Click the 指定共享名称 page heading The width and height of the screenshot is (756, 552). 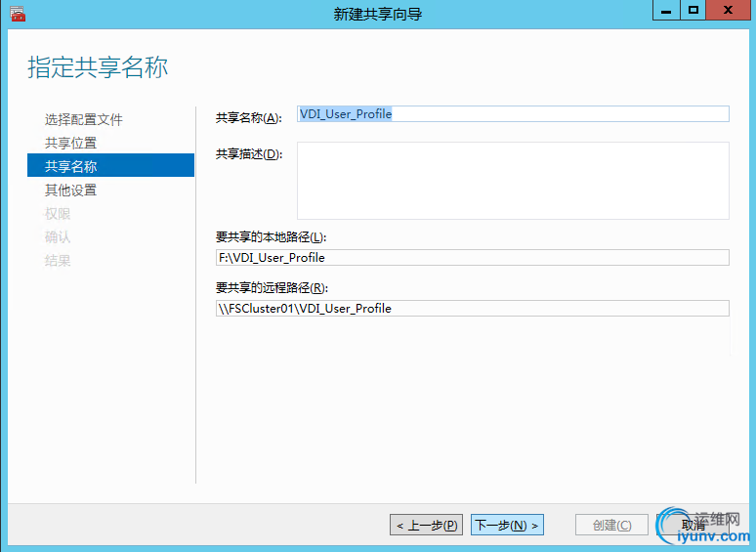point(98,67)
